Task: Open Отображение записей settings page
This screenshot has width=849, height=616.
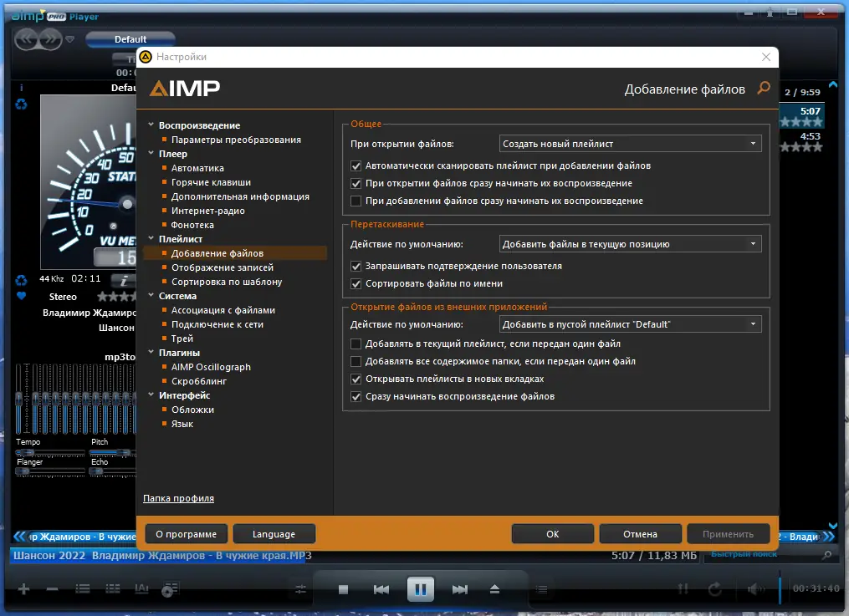Action: 222,267
